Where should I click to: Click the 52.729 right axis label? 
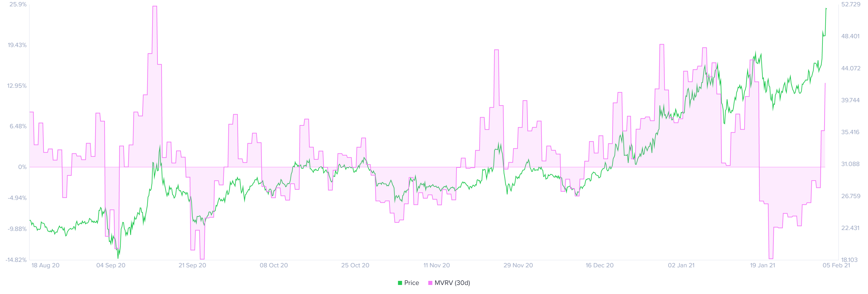(851, 4)
